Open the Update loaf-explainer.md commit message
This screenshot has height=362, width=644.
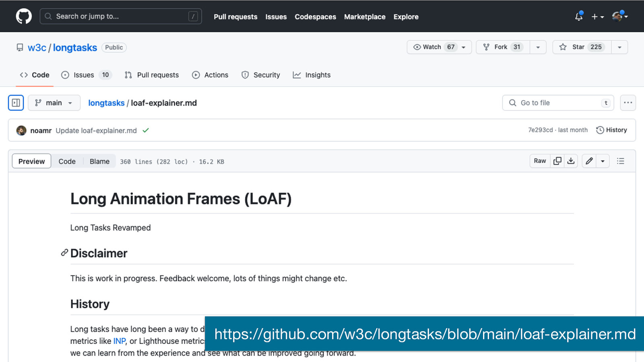coord(96,130)
